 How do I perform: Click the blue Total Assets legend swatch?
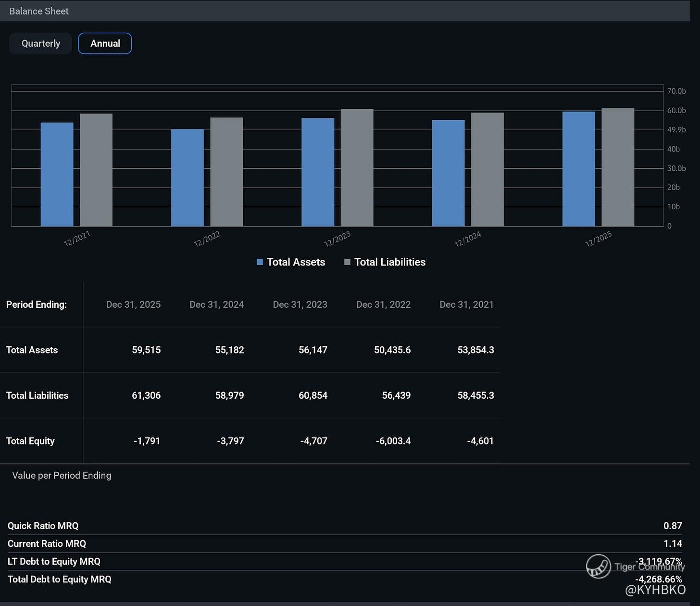pyautogui.click(x=260, y=262)
